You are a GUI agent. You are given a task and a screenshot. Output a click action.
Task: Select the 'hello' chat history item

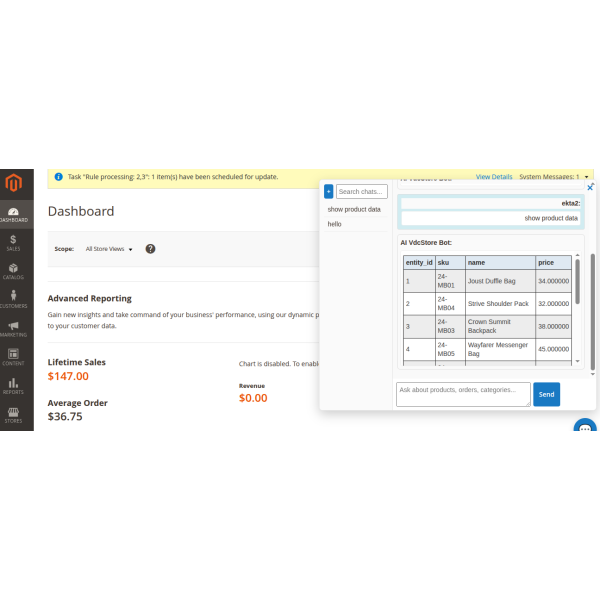pyautogui.click(x=335, y=224)
